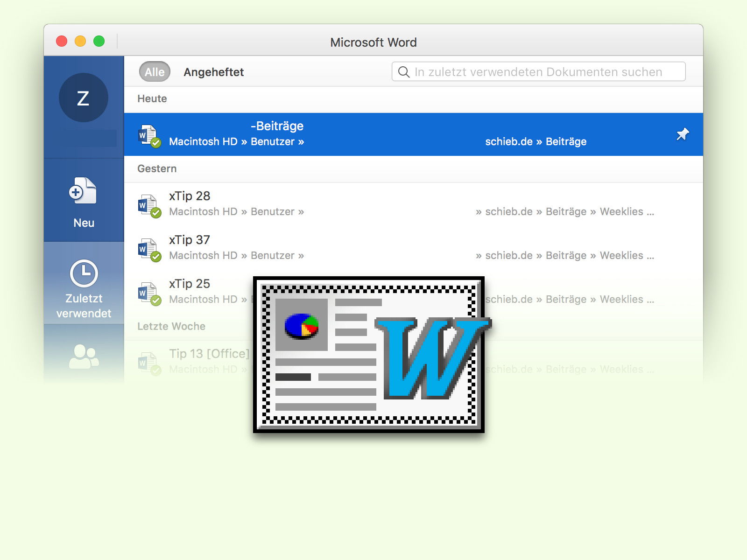Click the Word file icon for xTip 25

149,294
